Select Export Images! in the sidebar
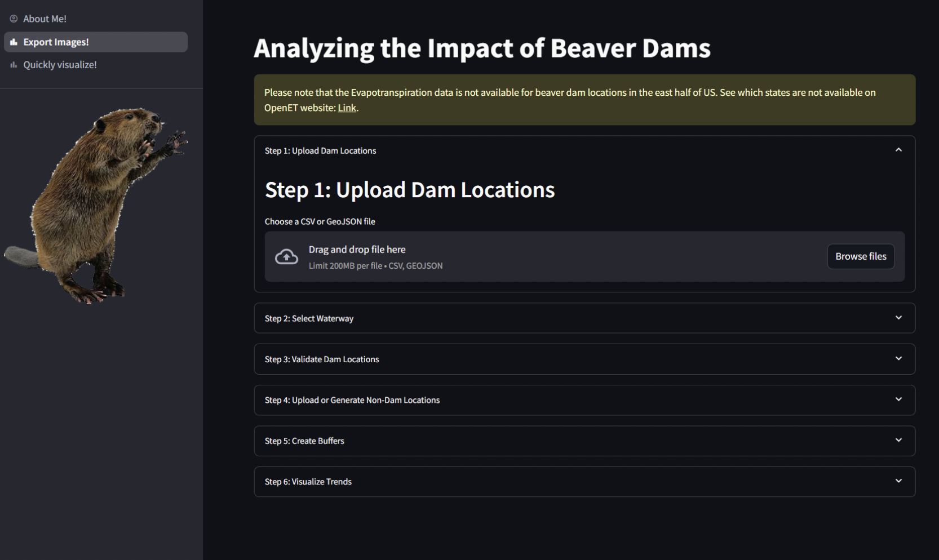The image size is (939, 560). pyautogui.click(x=56, y=42)
